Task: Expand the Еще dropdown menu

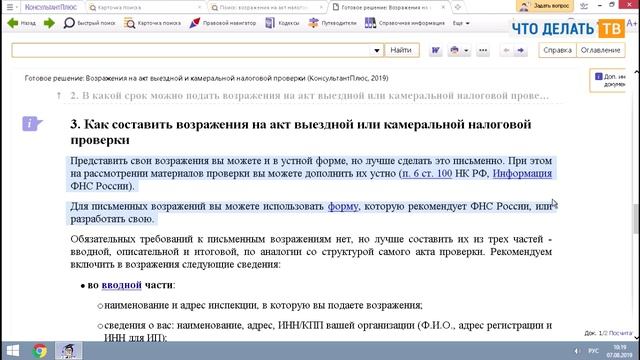Action: point(461,23)
